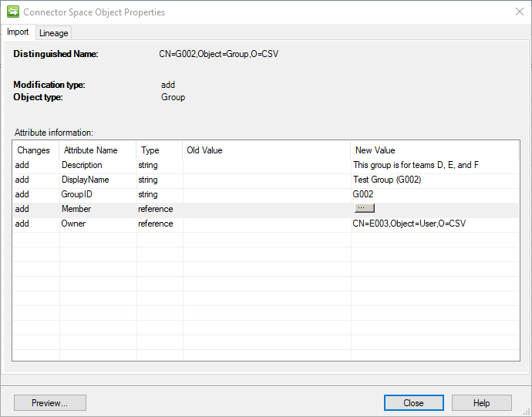Switch to the Import tab
The image size is (532, 417).
click(x=18, y=32)
